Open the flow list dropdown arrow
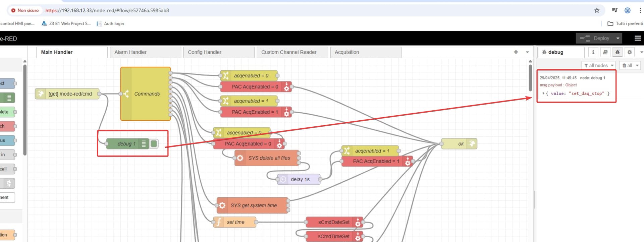The height and width of the screenshot is (242, 644). click(x=527, y=52)
